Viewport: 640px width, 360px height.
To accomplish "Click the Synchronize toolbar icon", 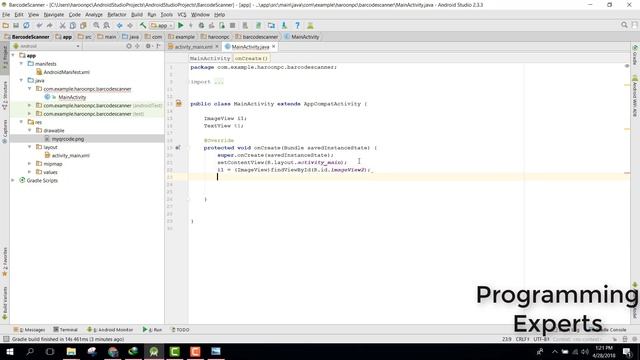I will pos(26,25).
